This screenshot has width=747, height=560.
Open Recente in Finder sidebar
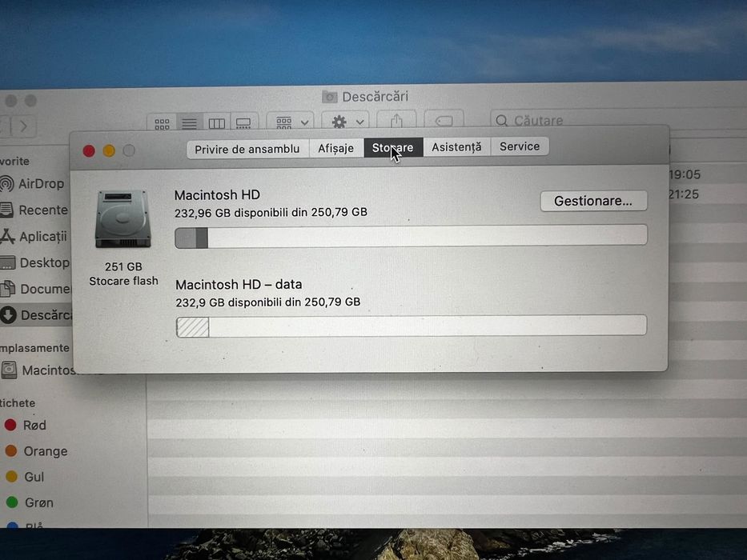pyautogui.click(x=34, y=210)
